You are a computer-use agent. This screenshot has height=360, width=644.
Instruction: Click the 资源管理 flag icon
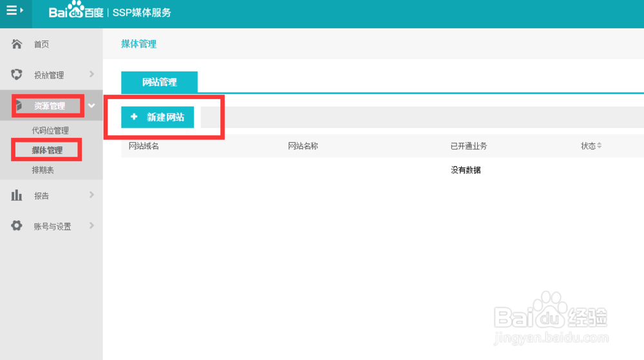pyautogui.click(x=19, y=106)
